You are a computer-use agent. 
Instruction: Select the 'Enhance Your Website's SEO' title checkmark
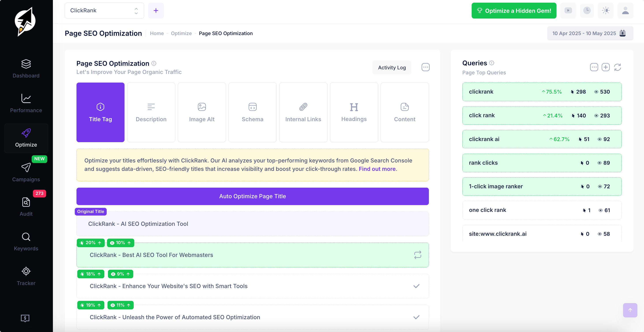coord(416,286)
